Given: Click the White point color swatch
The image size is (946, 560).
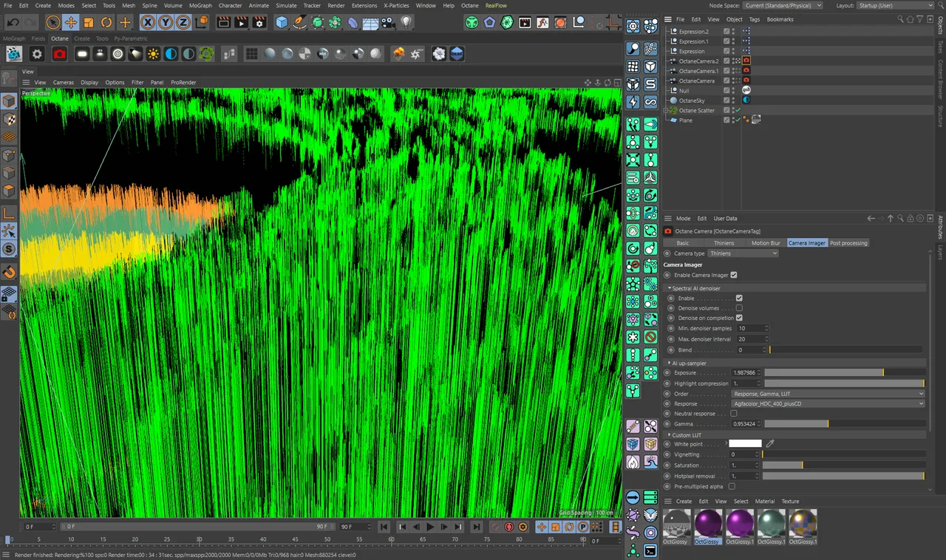Looking at the screenshot, I should pos(745,444).
